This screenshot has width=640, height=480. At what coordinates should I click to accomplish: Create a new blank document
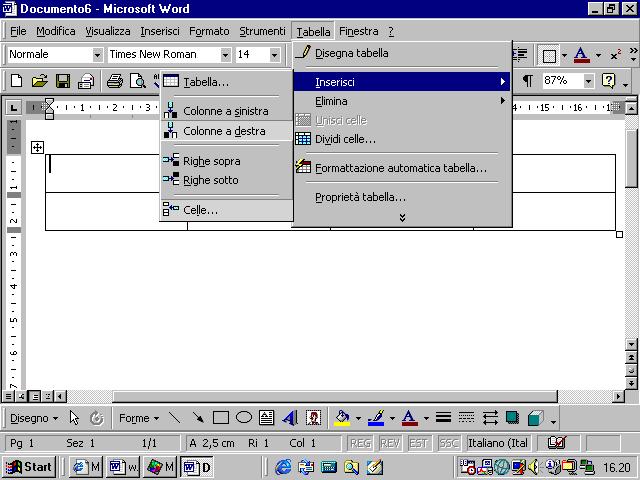[x=16, y=81]
